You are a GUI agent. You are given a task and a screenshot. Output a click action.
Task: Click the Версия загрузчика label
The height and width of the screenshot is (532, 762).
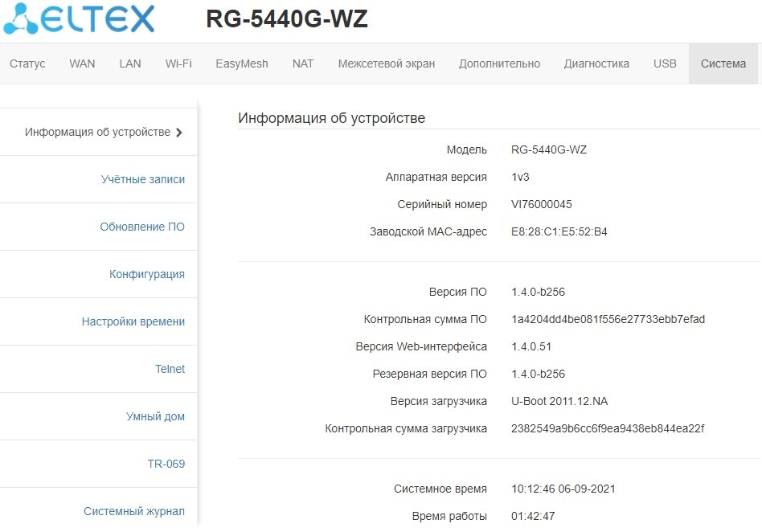coord(438,401)
